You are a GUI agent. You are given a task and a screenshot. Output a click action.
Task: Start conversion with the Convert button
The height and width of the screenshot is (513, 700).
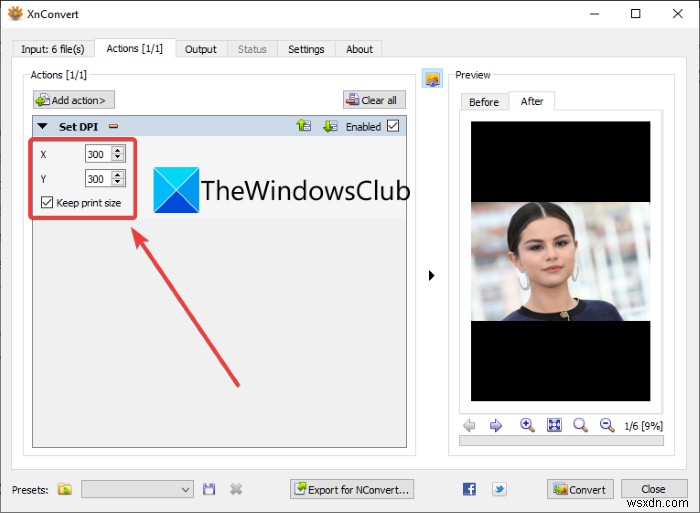[x=580, y=489]
